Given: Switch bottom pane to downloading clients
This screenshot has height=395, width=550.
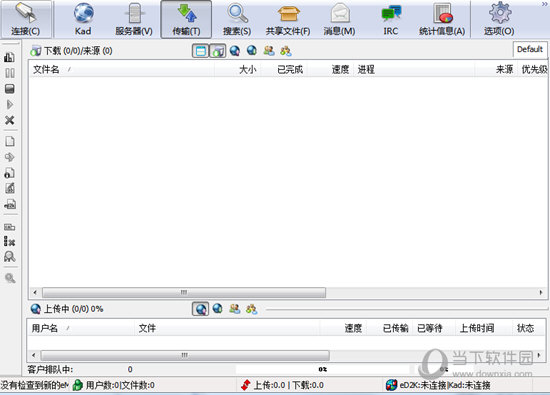Looking at the screenshot, I should tap(217, 309).
